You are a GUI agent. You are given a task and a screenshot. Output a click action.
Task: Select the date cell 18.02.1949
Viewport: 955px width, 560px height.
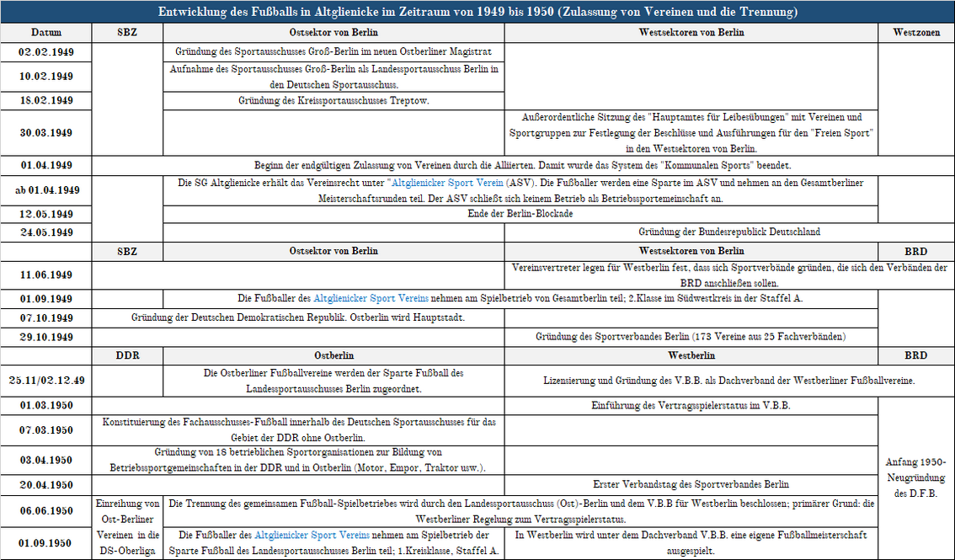click(x=46, y=101)
